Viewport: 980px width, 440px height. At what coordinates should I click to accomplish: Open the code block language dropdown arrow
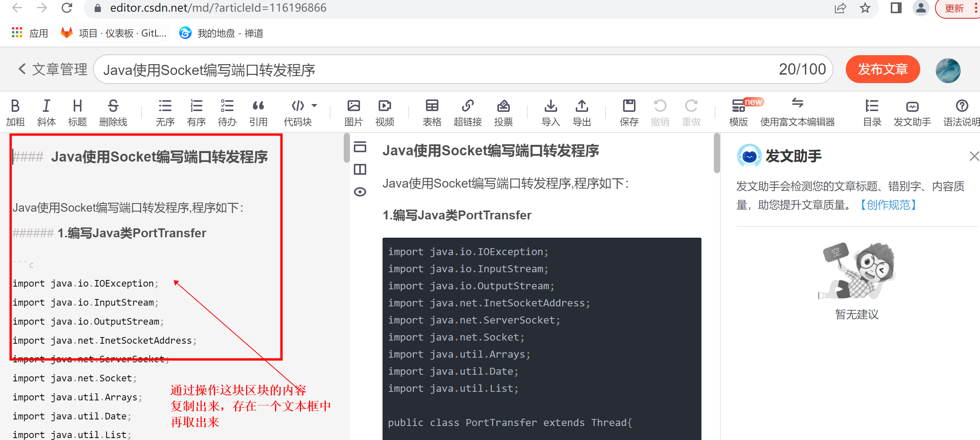[314, 105]
